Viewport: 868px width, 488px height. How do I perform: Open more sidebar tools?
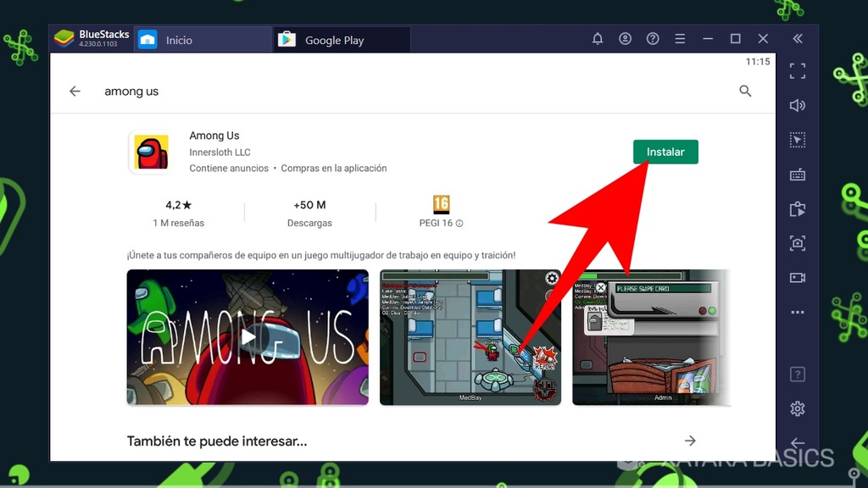click(x=797, y=312)
